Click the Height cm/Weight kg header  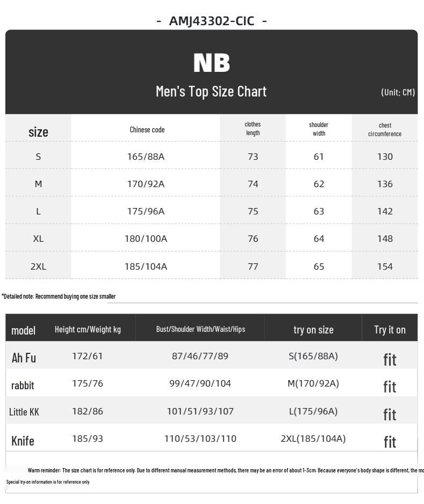[x=88, y=329]
